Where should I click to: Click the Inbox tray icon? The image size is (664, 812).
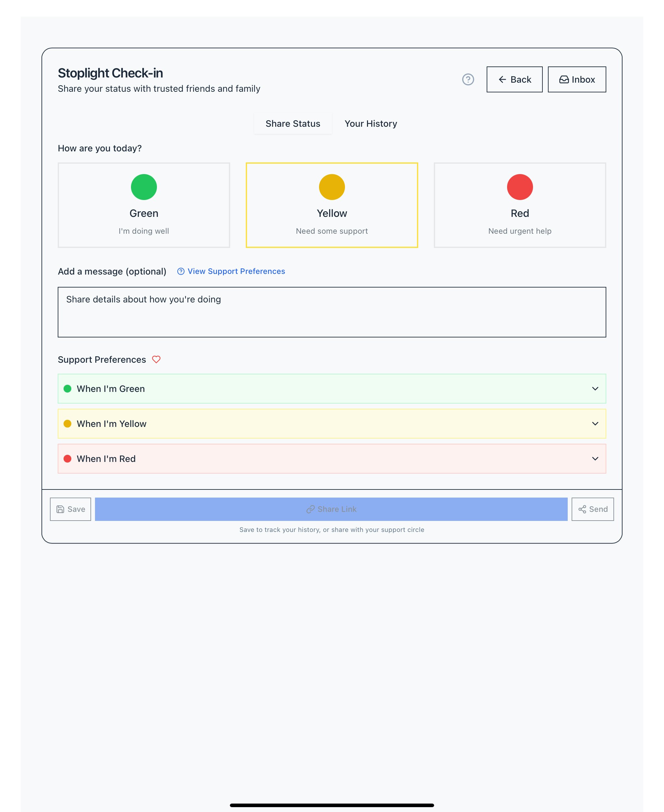click(x=564, y=79)
